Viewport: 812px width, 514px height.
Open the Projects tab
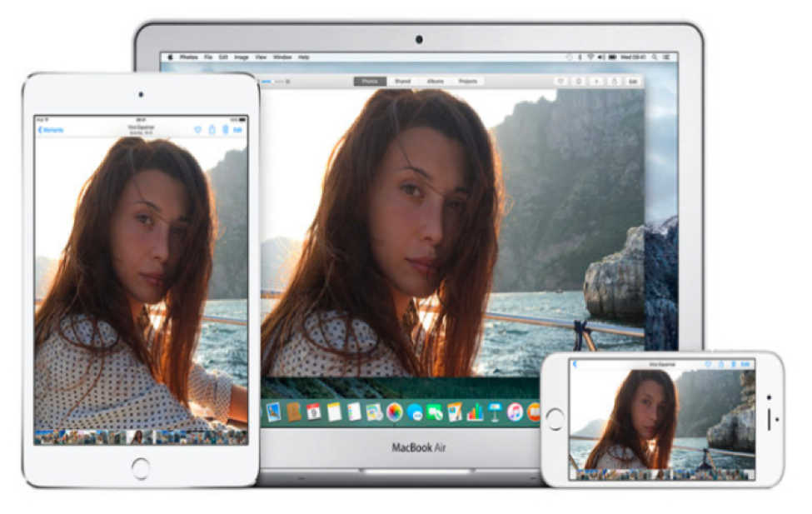point(467,82)
